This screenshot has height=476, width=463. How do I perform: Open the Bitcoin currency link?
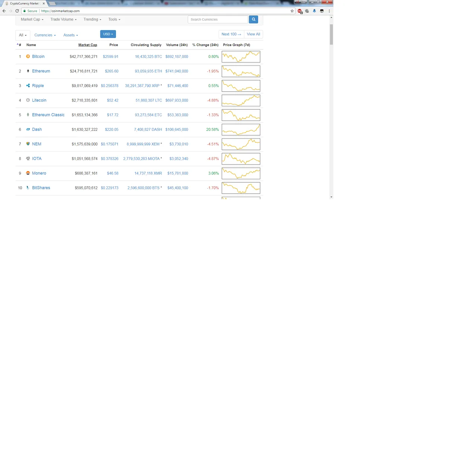pos(38,57)
